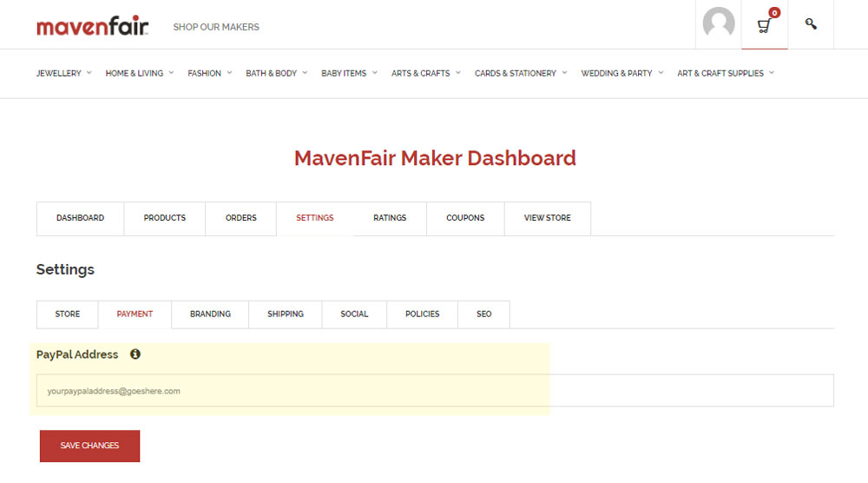The height and width of the screenshot is (483, 868).
Task: Click the Settings section heading
Action: click(x=65, y=270)
